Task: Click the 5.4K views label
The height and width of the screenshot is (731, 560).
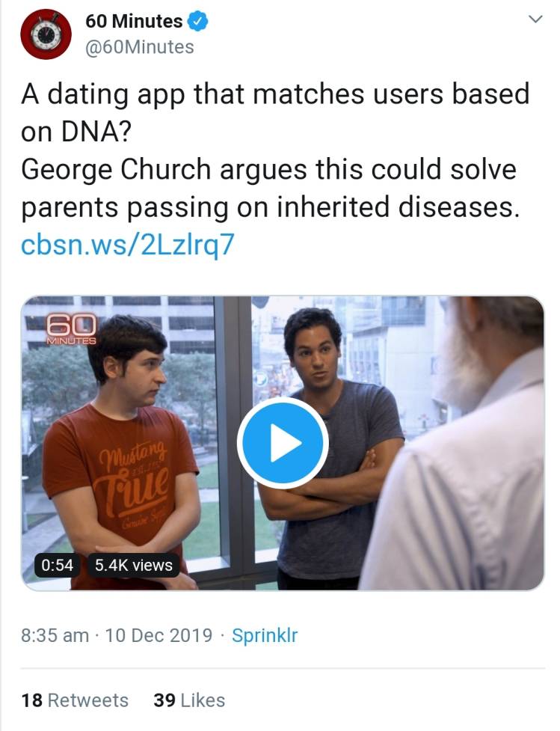Action: pyautogui.click(x=134, y=565)
